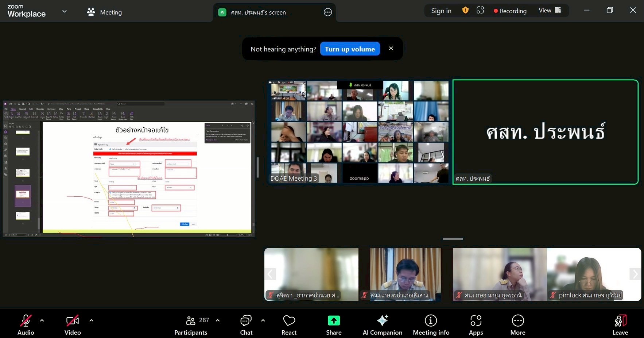Open the Apps panel
The image size is (644, 338).
(x=476, y=324)
